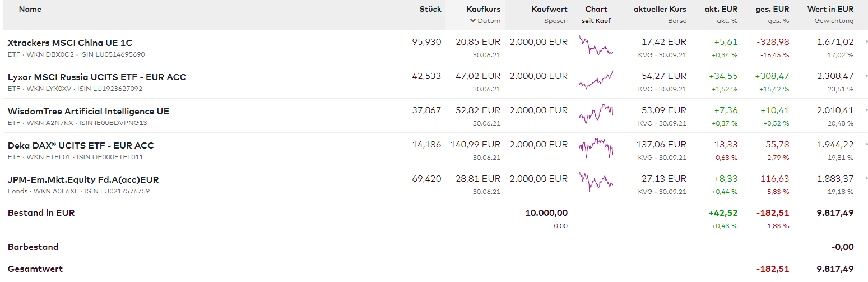The width and height of the screenshot is (868, 282).
Task: Sort by the Wert in EUR header
Action: pyautogui.click(x=830, y=9)
